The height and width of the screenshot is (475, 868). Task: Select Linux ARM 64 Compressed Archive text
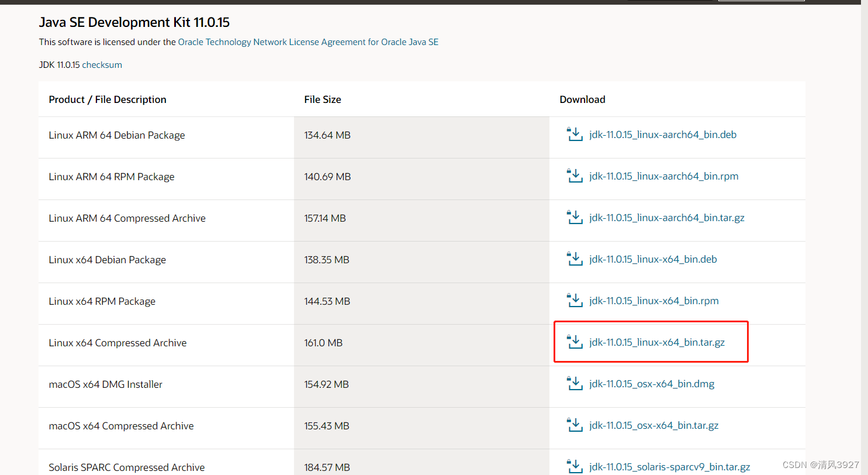[x=127, y=218]
